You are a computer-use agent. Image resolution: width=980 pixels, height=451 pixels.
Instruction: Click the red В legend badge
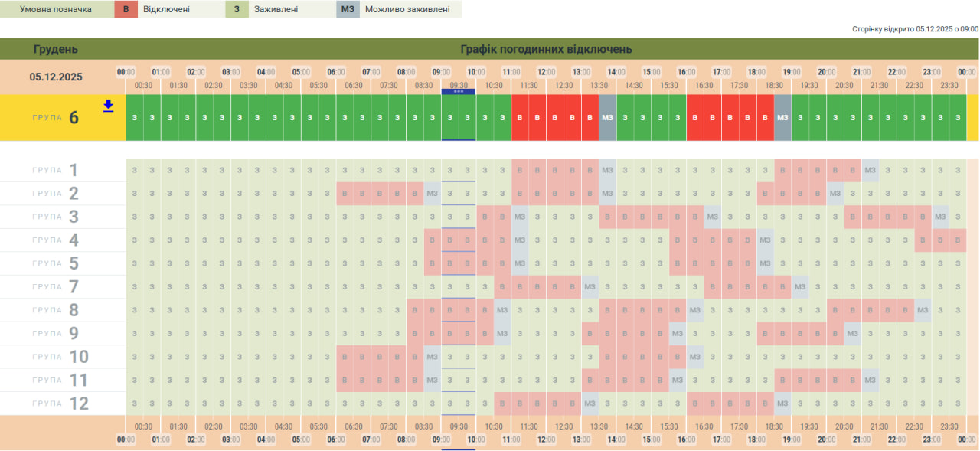point(126,10)
